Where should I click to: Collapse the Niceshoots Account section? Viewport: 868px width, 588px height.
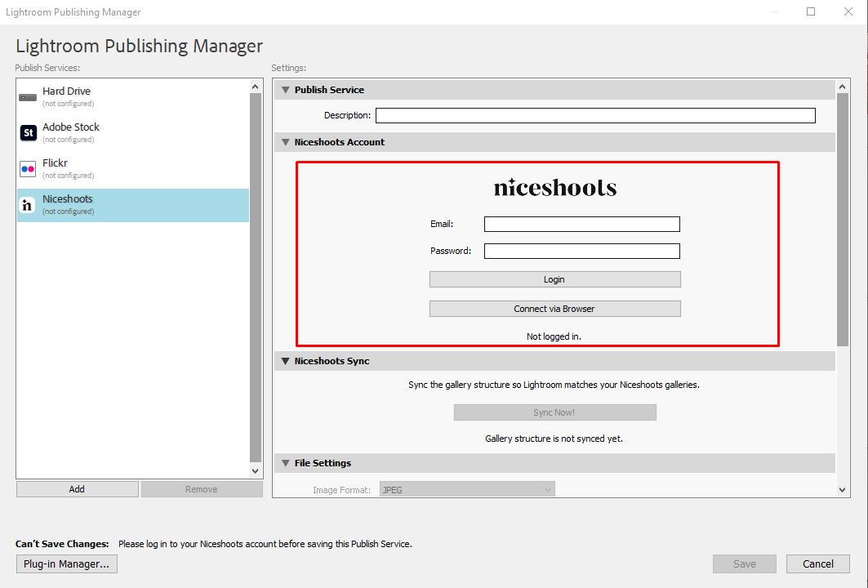(286, 142)
